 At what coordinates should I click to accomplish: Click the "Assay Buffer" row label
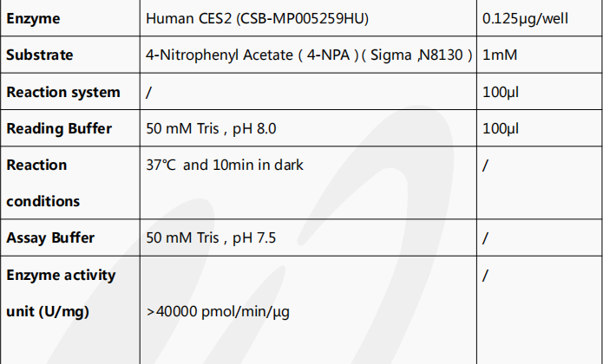pyautogui.click(x=50, y=237)
